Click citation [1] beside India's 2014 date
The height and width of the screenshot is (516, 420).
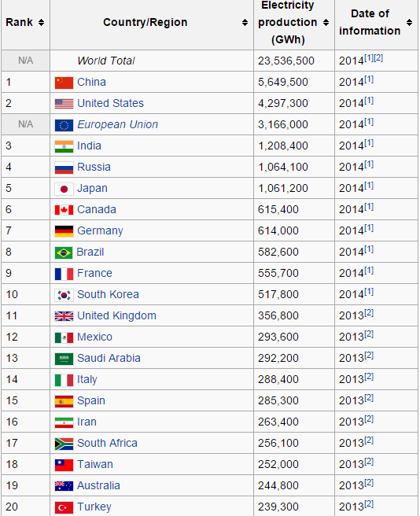pos(369,143)
